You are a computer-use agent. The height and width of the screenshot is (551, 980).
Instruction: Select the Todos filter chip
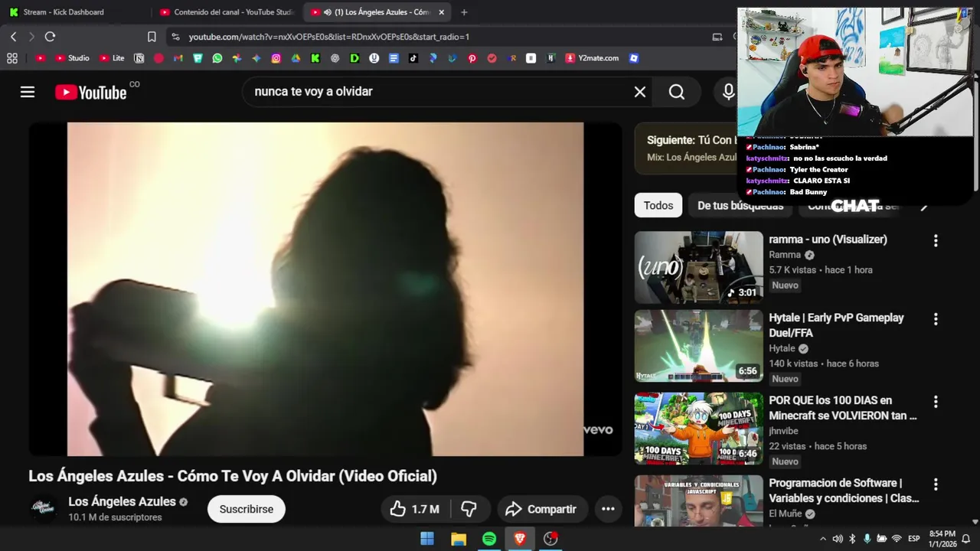pos(658,205)
